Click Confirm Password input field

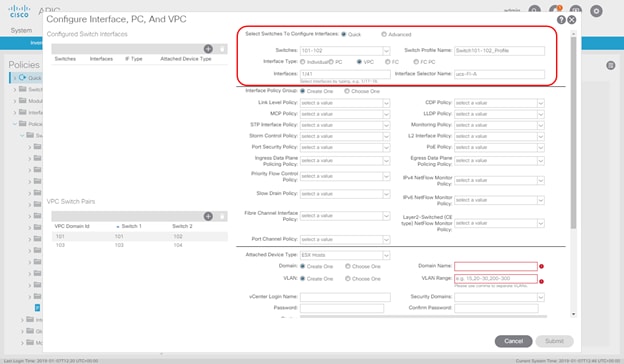click(496, 308)
